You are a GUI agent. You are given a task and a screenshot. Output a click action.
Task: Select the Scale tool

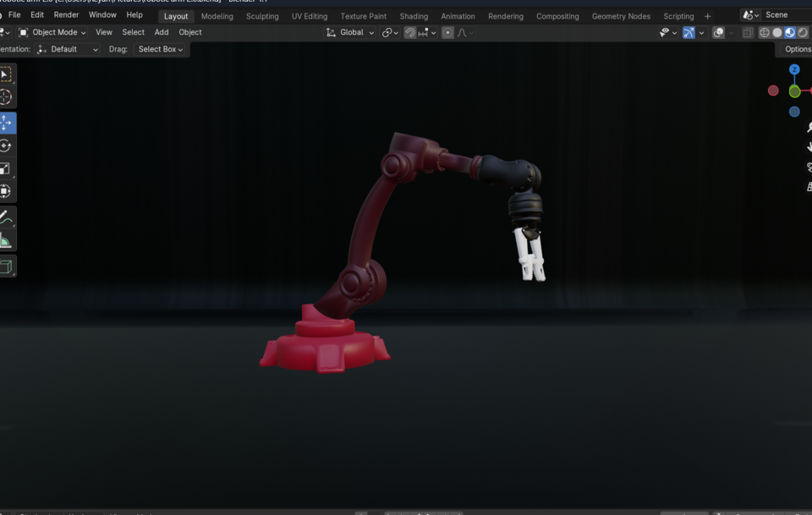tap(7, 168)
